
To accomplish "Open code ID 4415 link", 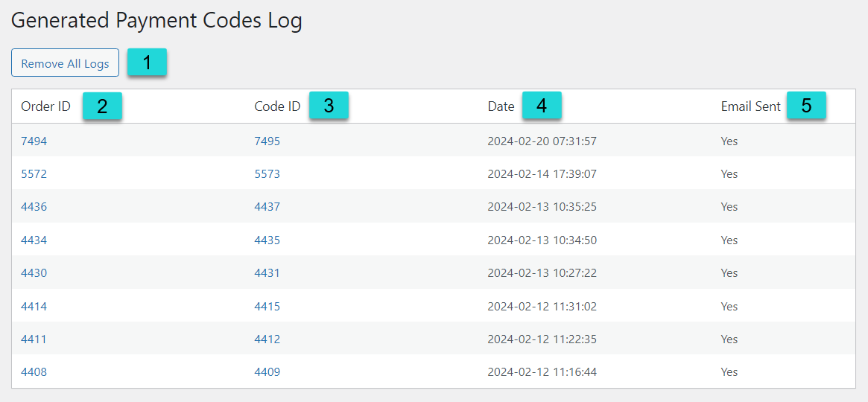I will click(x=267, y=306).
